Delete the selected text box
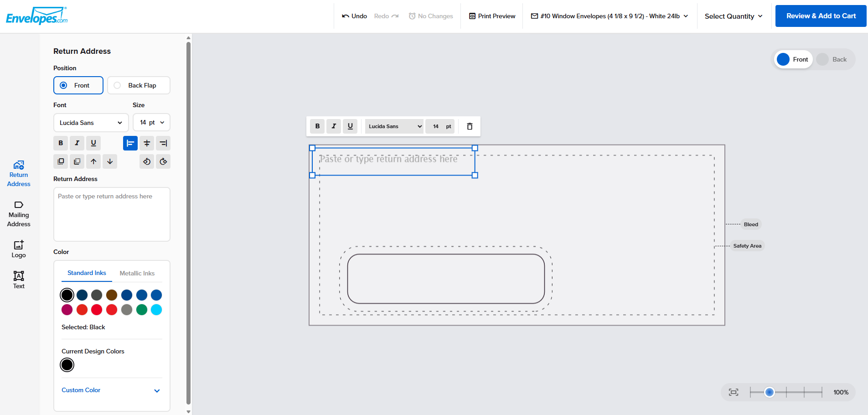 coord(470,126)
